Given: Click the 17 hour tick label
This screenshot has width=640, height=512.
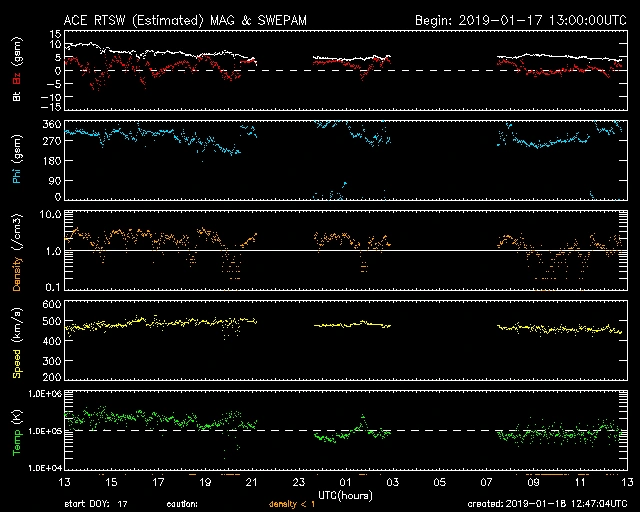Looking at the screenshot, I should [158, 482].
